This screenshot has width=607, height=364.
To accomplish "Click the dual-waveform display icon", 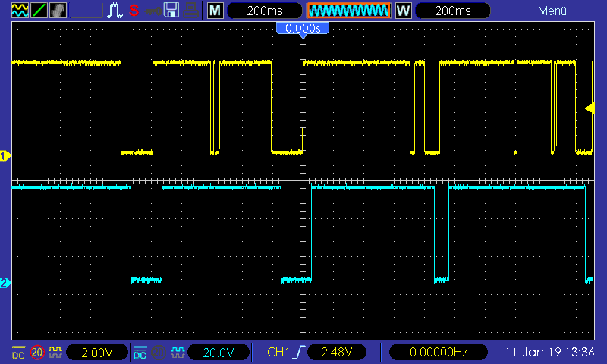I will click(x=20, y=11).
